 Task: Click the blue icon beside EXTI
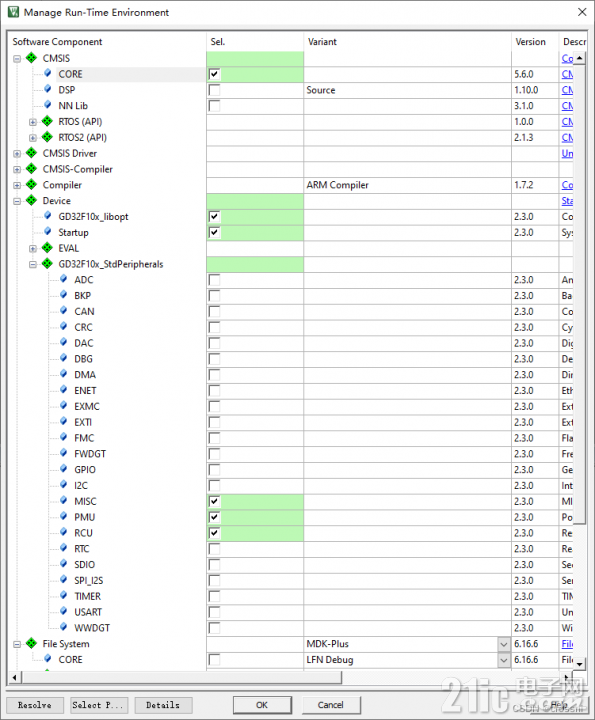point(64,422)
